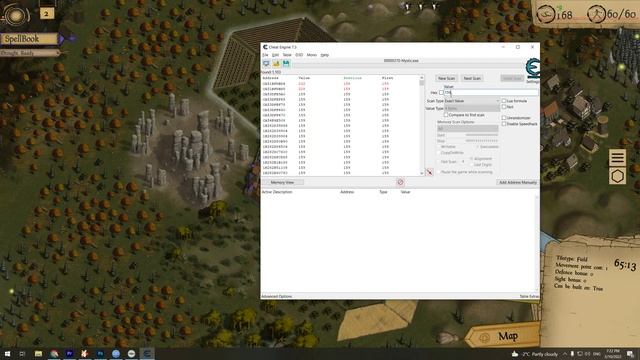
Task: Click the red arrow add-to-list icon
Action: click(x=429, y=172)
